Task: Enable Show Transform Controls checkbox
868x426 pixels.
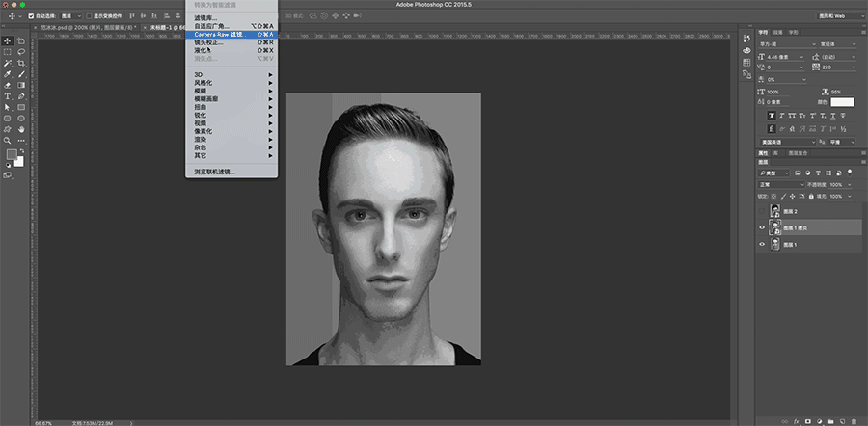Action: 89,16
